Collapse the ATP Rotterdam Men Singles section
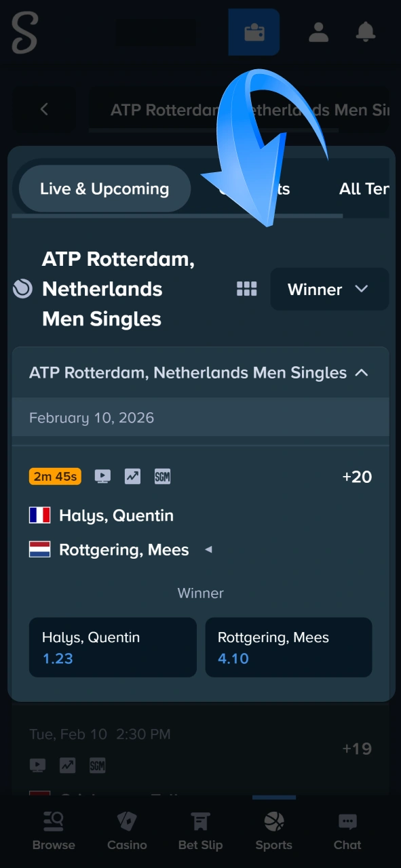Image resolution: width=401 pixels, height=868 pixels. coord(362,372)
